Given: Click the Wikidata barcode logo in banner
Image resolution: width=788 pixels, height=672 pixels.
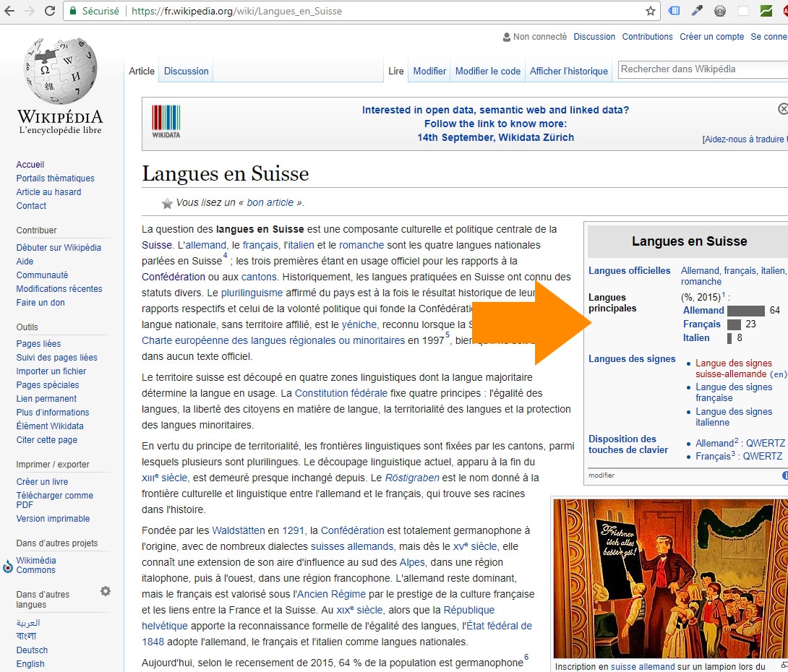Looking at the screenshot, I should pyautogui.click(x=166, y=121).
